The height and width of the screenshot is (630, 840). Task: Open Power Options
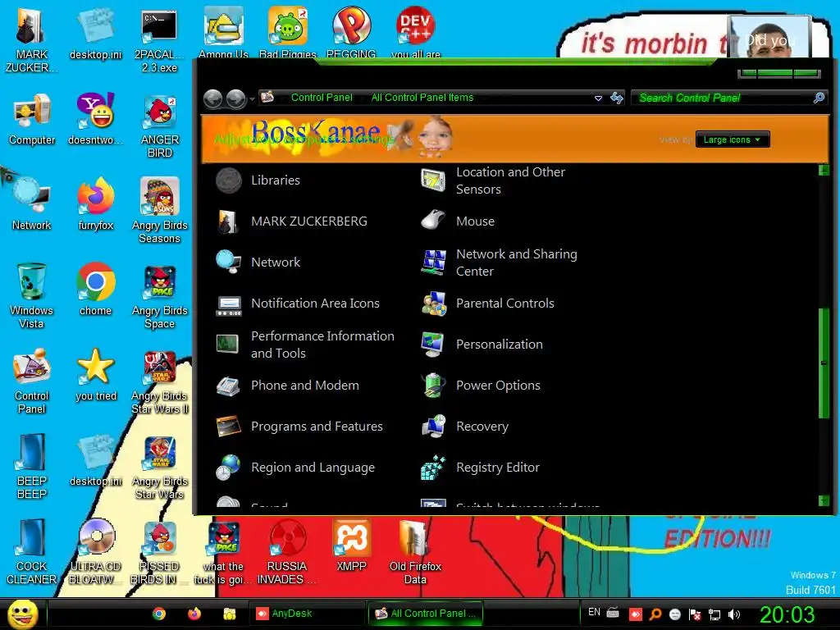point(481,386)
